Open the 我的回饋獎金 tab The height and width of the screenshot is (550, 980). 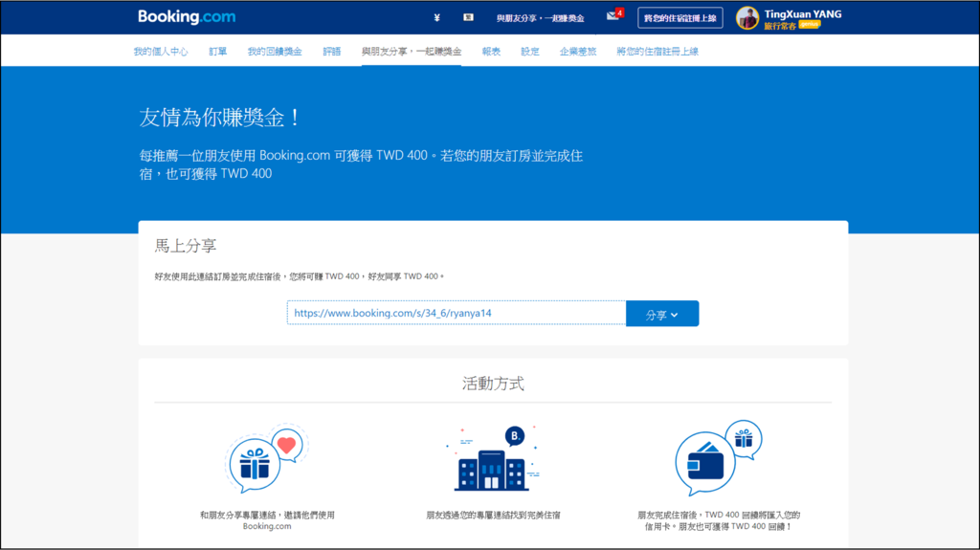275,52
